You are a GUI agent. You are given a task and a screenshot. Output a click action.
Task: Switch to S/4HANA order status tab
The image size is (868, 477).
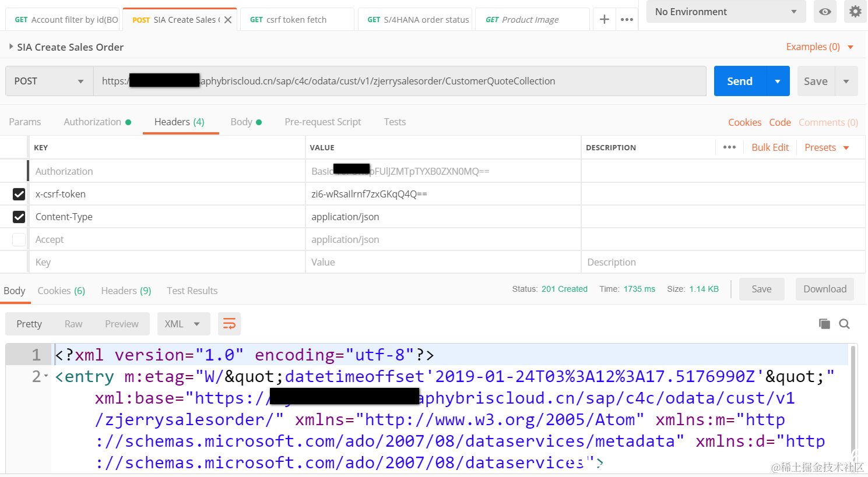[415, 19]
